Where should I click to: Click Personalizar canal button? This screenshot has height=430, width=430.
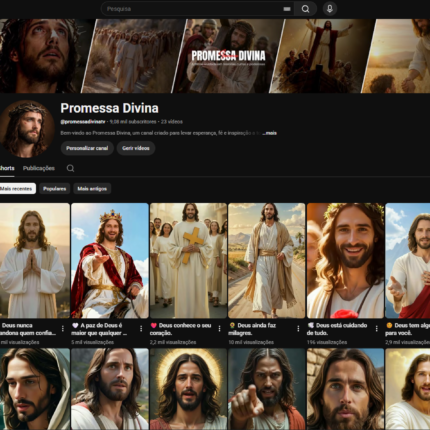click(87, 148)
